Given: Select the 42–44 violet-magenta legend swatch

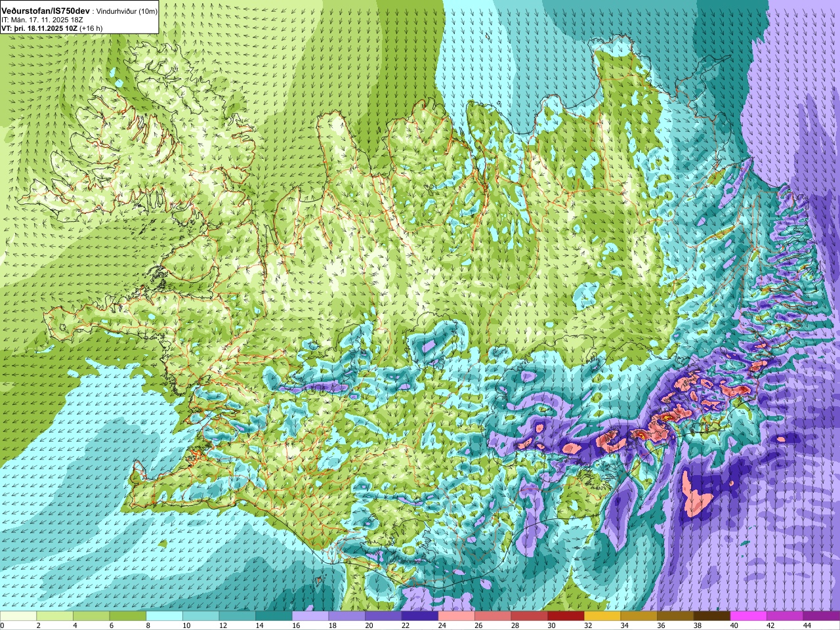Looking at the screenshot, I should click(x=786, y=616).
